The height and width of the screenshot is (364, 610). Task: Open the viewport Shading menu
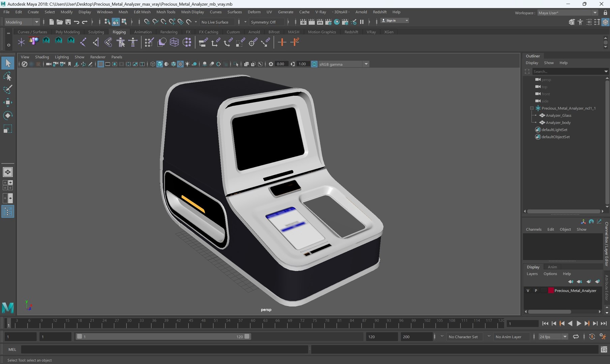(x=42, y=57)
